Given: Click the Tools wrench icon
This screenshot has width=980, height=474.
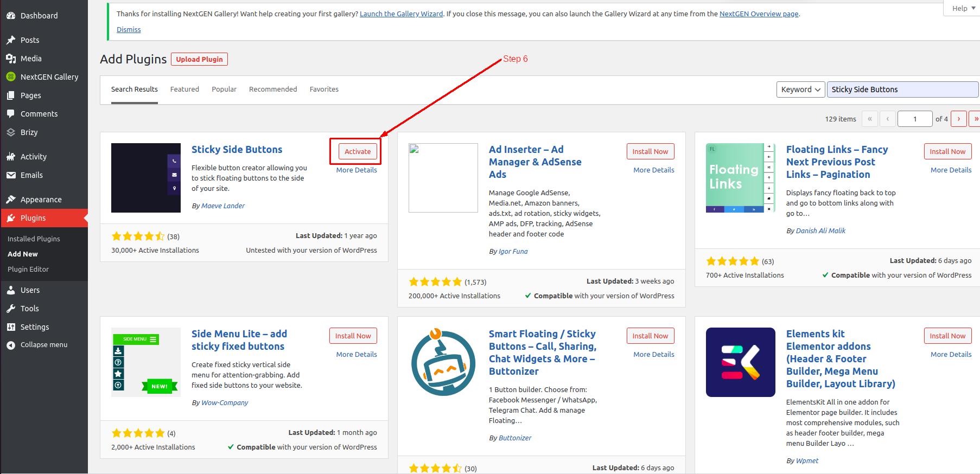Looking at the screenshot, I should point(11,309).
